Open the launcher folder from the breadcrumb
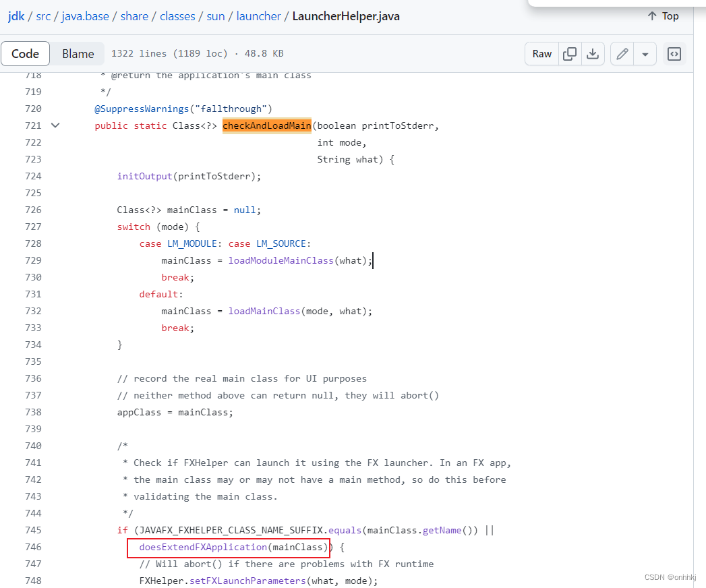The width and height of the screenshot is (706, 588). (258, 16)
